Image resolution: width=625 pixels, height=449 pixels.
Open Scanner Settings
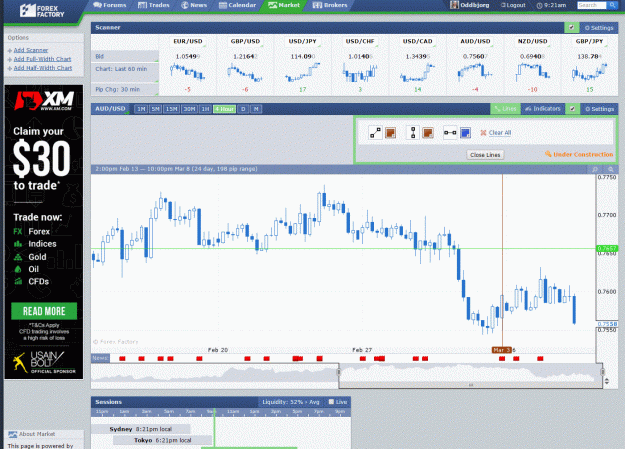pyautogui.click(x=599, y=28)
